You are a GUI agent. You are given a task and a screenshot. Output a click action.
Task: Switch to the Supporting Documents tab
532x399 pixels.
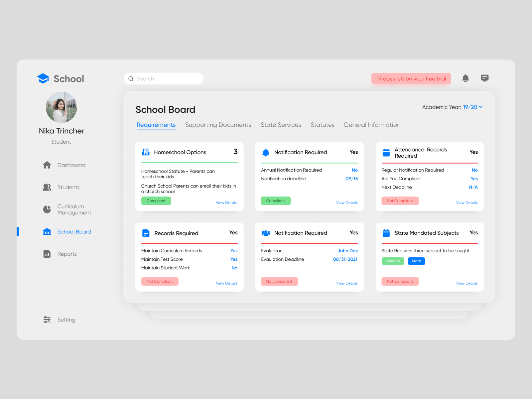click(x=218, y=125)
